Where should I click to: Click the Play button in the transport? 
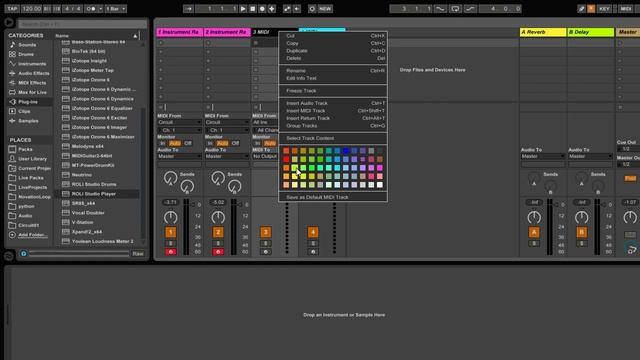243,9
